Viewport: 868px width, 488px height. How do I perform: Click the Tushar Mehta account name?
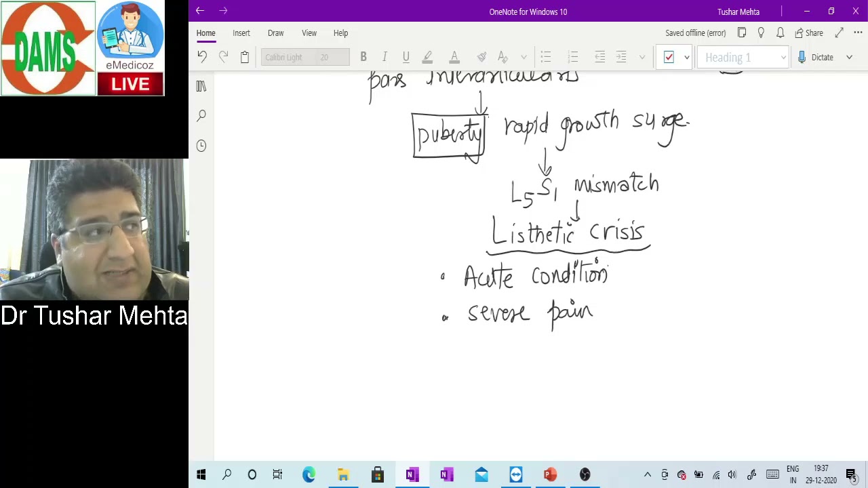click(x=738, y=12)
